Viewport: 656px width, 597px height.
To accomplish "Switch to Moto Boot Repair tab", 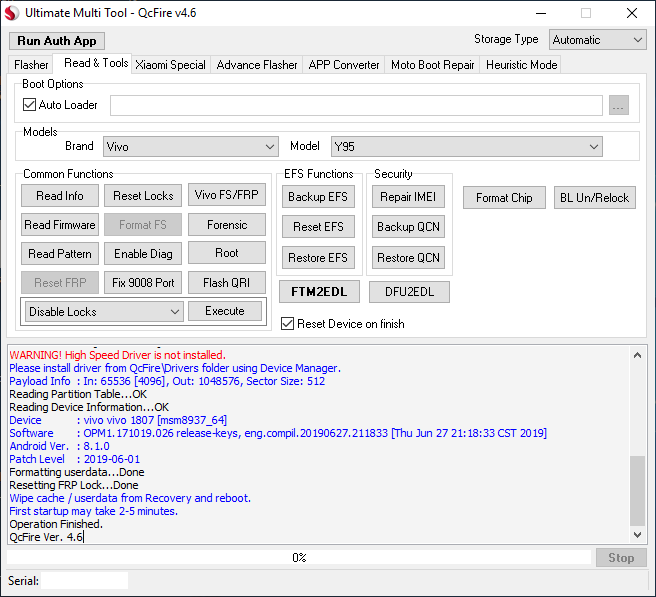I will point(432,65).
